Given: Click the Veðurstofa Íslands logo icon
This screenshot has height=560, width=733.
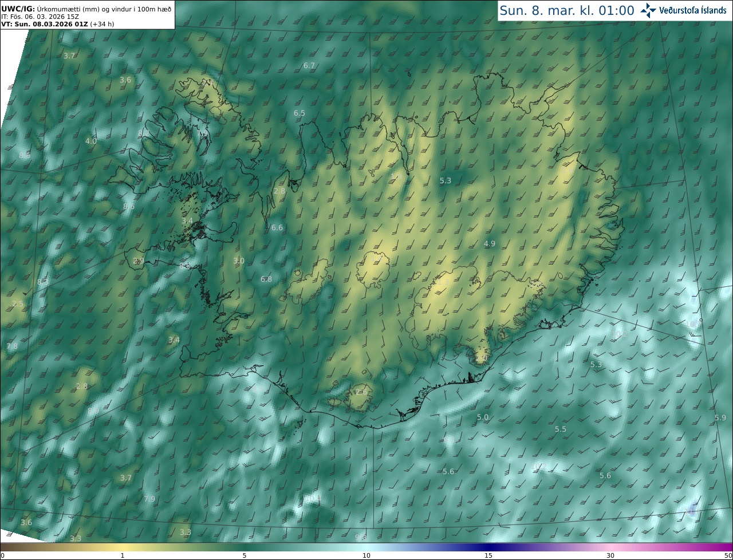Looking at the screenshot, I should click(648, 10).
